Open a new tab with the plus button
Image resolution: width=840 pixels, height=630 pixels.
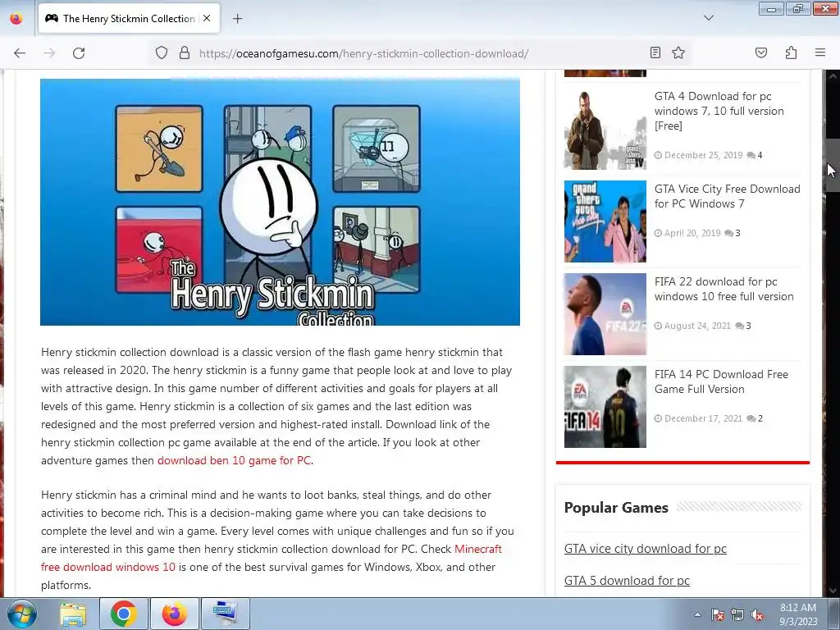pos(237,19)
